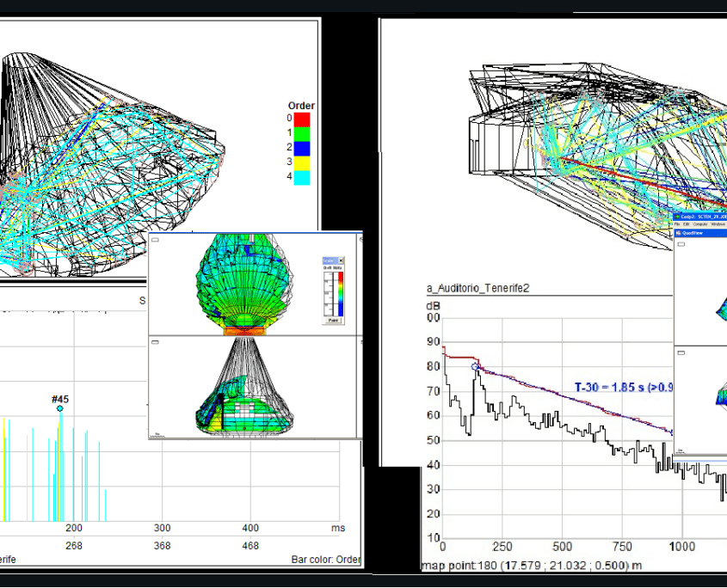Open the File menu in Cadp2 window

coord(677,224)
